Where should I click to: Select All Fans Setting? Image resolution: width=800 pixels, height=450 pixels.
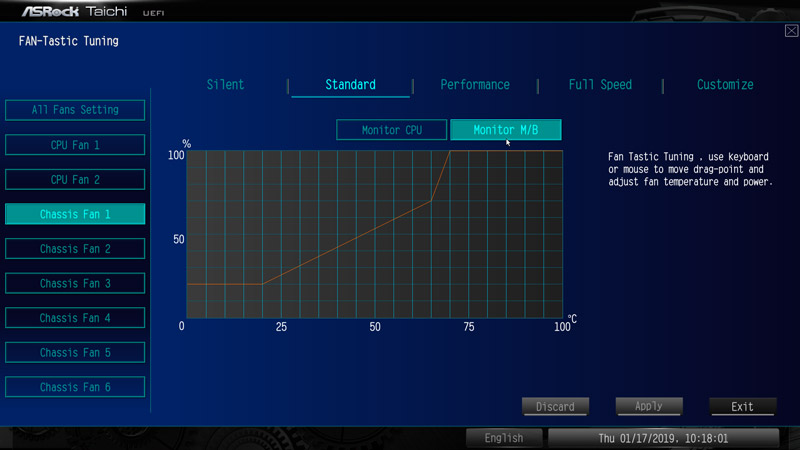pyautogui.click(x=75, y=110)
